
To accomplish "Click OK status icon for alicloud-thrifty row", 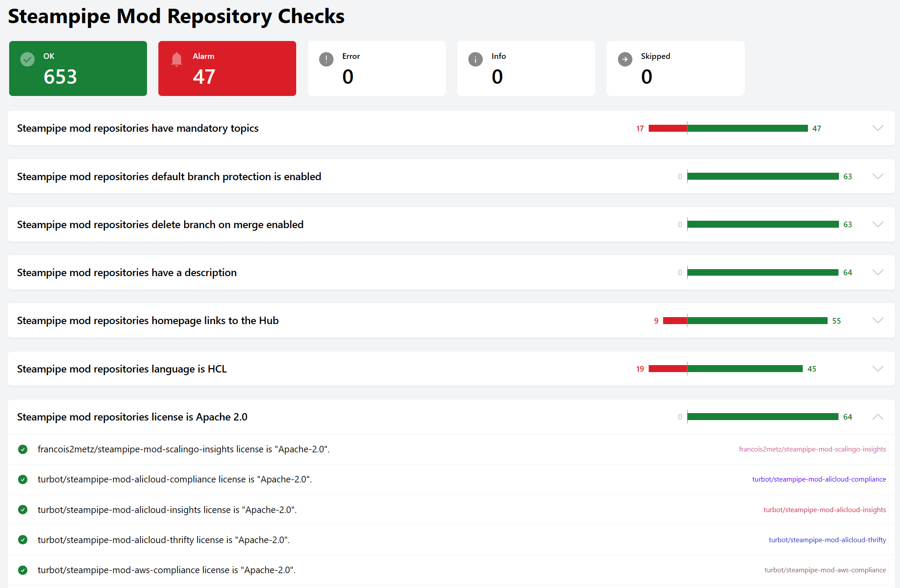I will point(23,540).
